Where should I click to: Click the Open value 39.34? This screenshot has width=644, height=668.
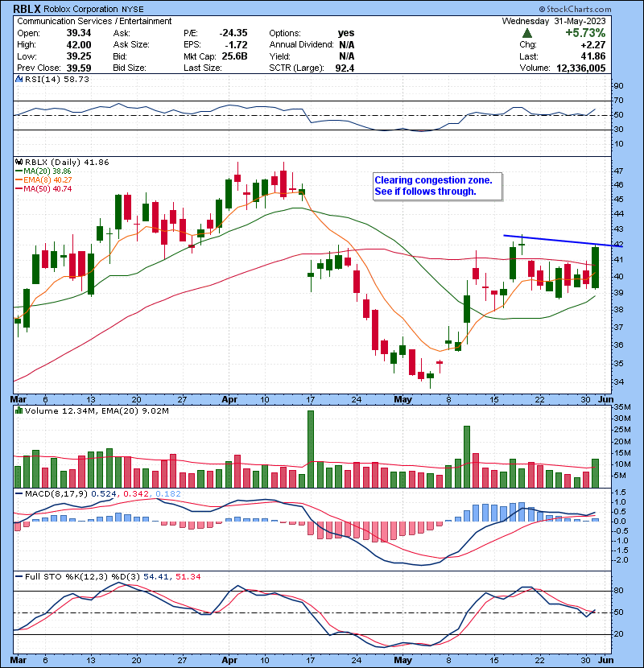coord(78,33)
